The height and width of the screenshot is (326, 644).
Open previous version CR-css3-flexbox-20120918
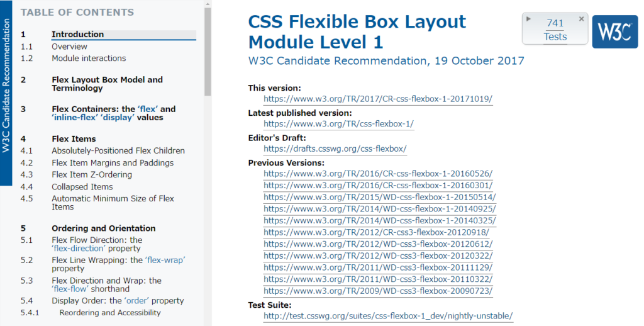tap(376, 232)
